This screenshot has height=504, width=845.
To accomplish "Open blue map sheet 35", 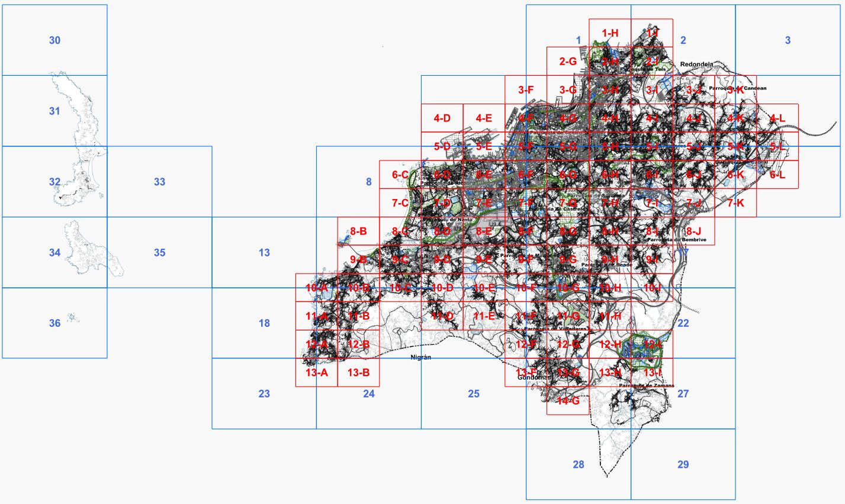I will tap(159, 253).
